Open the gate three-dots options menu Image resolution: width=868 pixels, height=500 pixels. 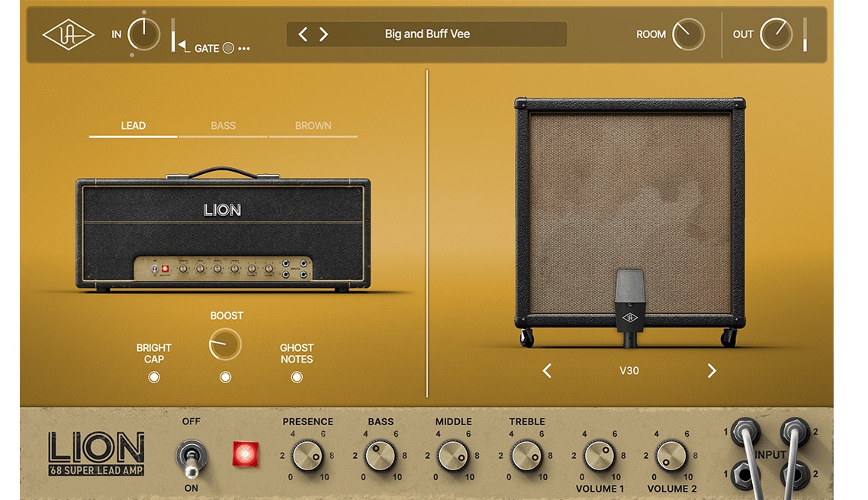pos(244,49)
